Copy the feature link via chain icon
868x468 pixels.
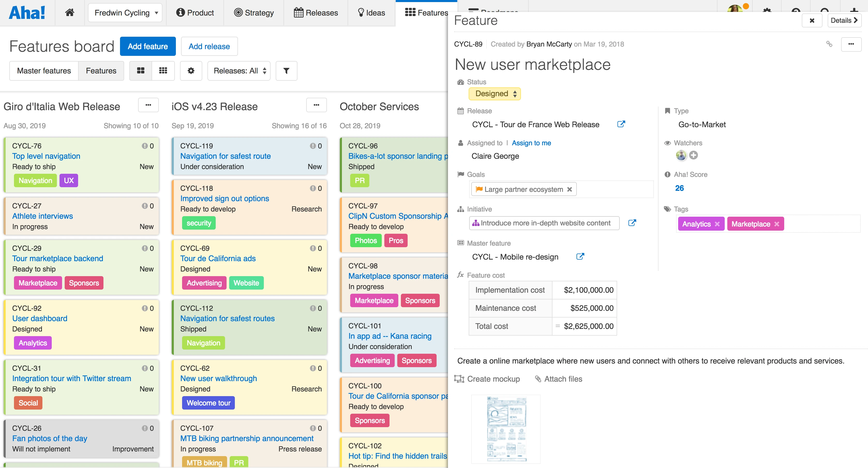(829, 44)
